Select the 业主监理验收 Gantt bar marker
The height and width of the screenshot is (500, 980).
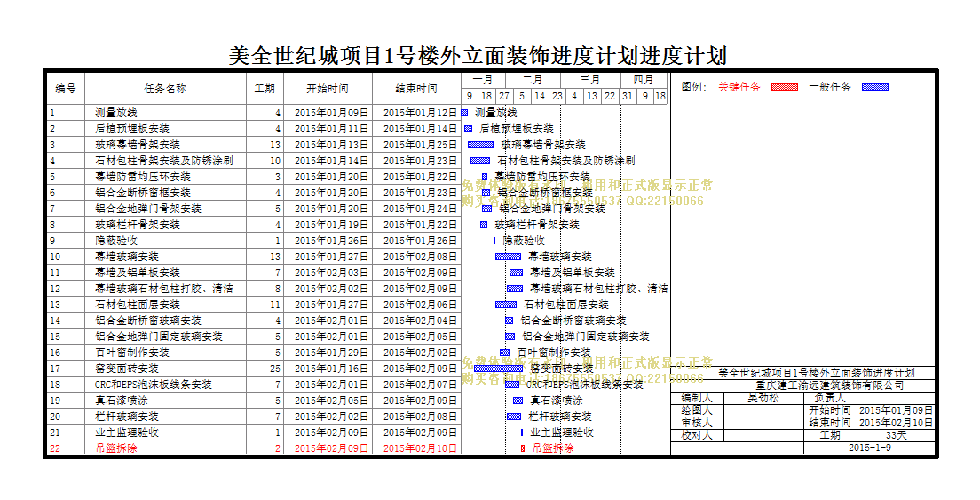pyautogui.click(x=522, y=433)
